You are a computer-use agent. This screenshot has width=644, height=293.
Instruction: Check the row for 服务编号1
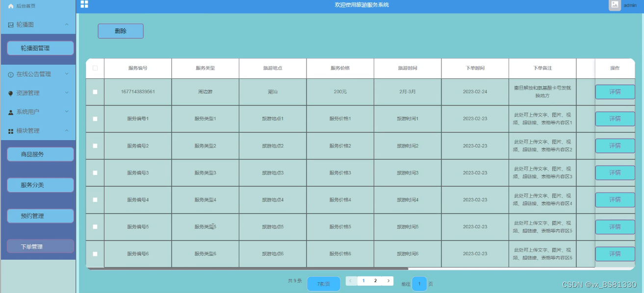pos(95,119)
